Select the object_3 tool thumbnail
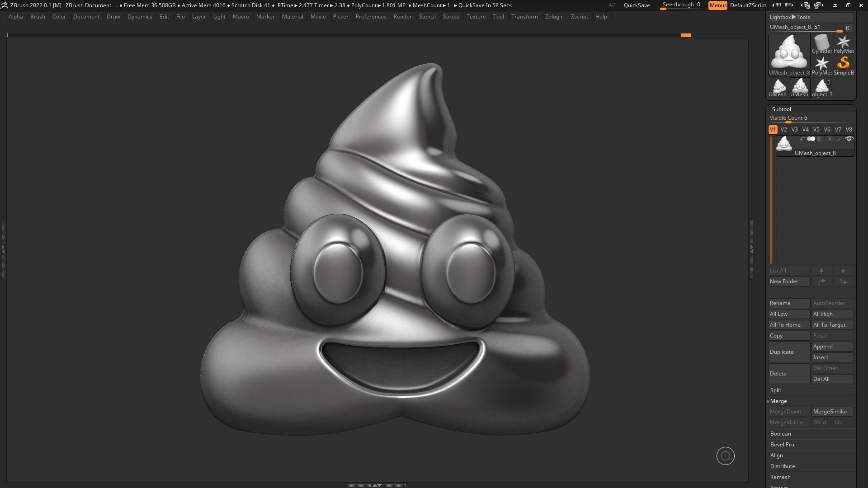868x488 pixels. pos(822,88)
